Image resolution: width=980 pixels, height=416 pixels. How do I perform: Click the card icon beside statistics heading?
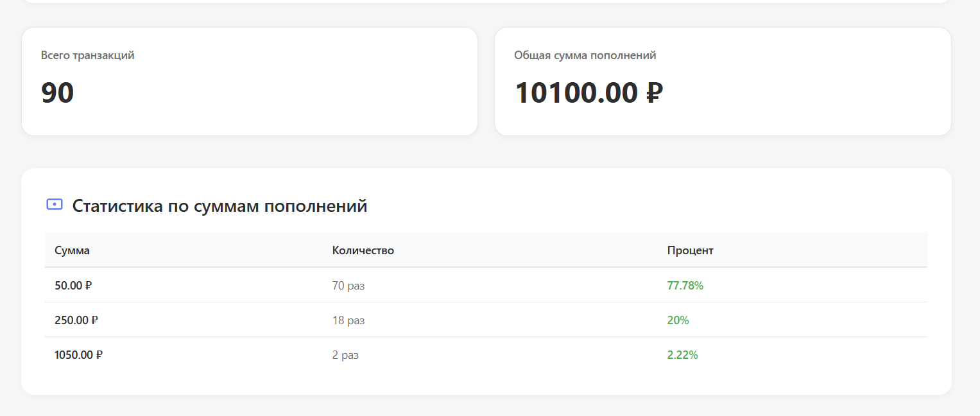[55, 205]
